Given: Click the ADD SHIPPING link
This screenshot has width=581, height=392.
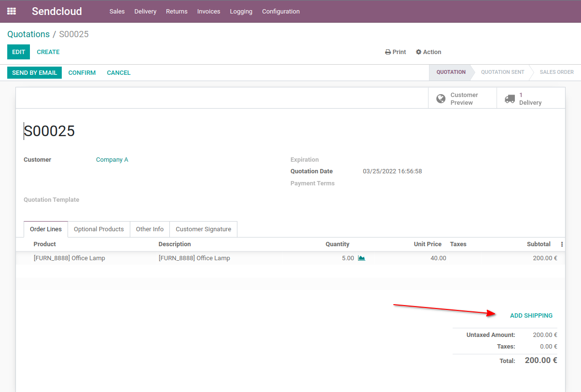Looking at the screenshot, I should (x=531, y=316).
